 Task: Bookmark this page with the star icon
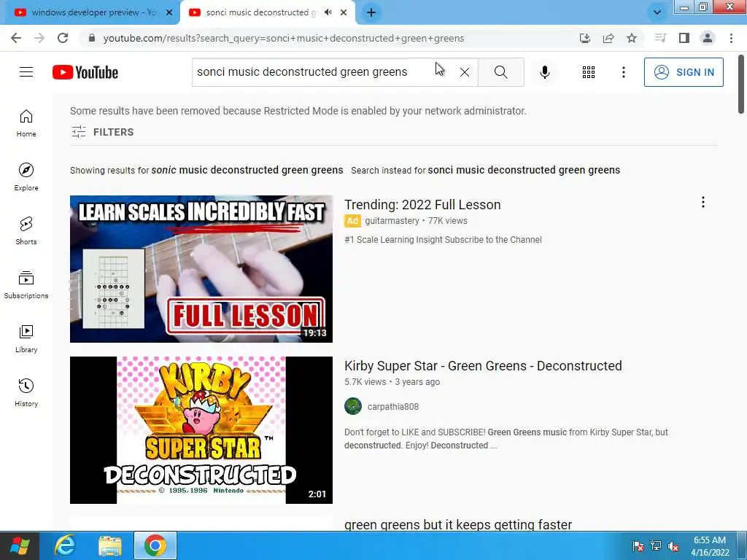click(x=632, y=38)
